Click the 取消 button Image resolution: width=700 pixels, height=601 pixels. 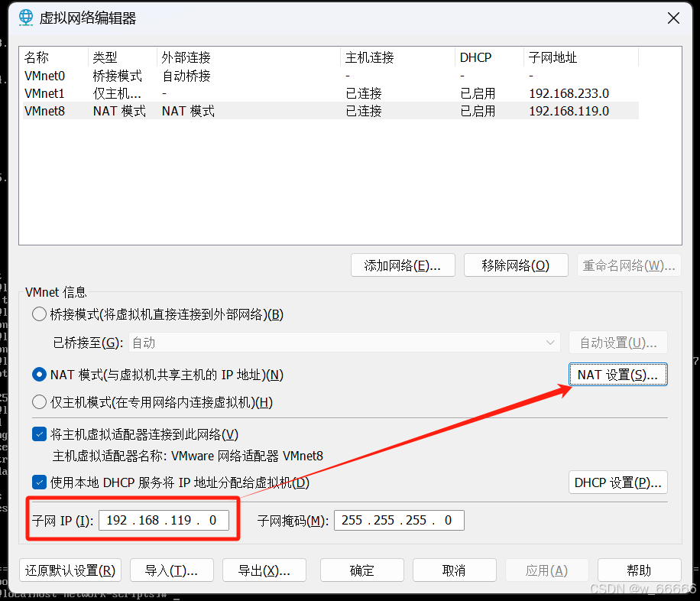[x=455, y=570]
